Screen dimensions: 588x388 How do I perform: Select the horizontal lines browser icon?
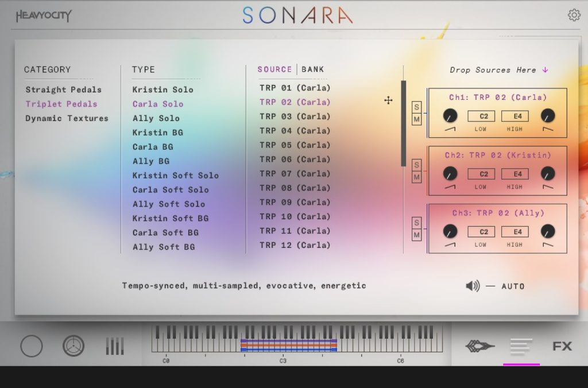(521, 346)
